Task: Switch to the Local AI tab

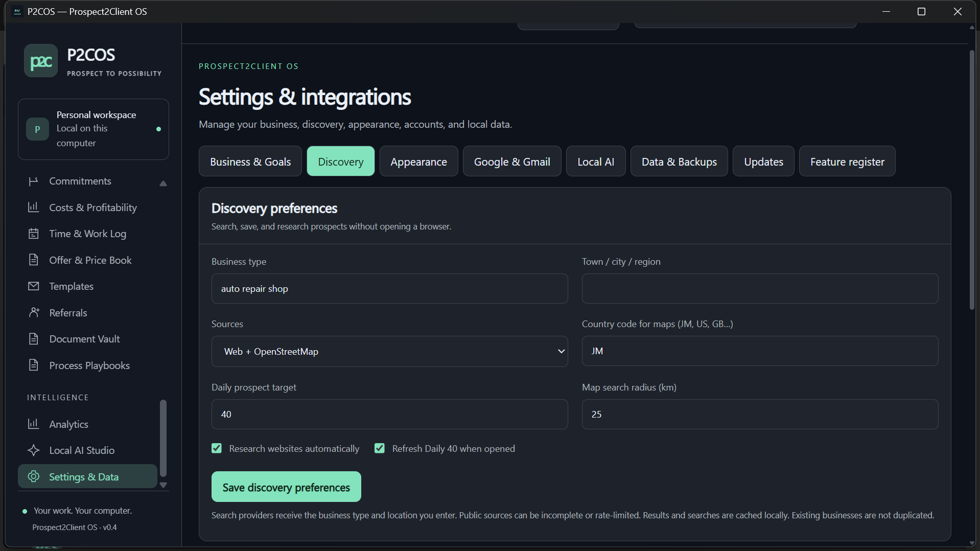Action: pyautogui.click(x=596, y=162)
